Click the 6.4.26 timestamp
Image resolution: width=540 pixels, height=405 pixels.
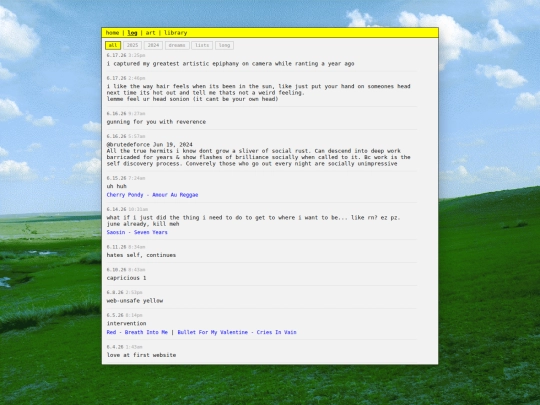124,347
